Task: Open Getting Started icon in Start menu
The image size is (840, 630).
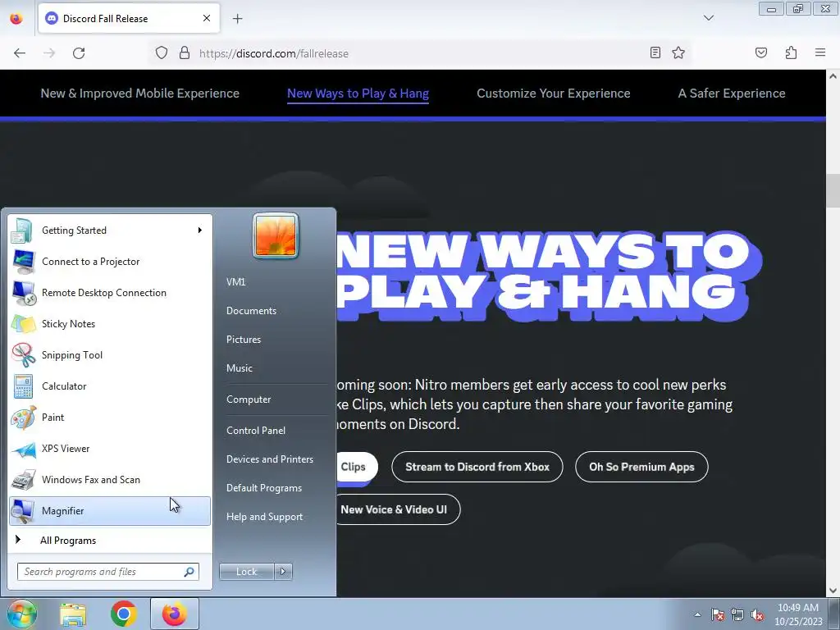Action: tap(22, 231)
